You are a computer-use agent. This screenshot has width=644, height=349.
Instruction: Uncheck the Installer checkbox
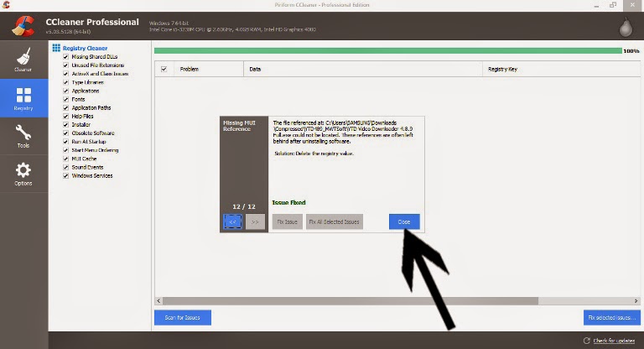point(65,124)
